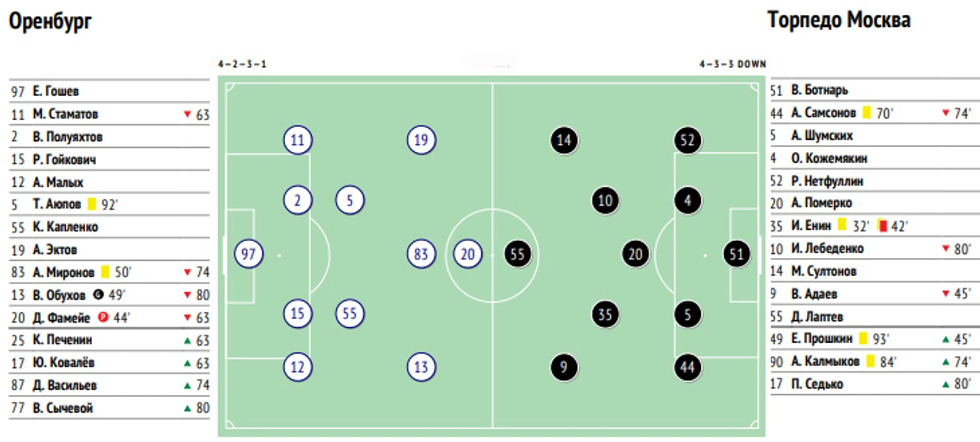The height and width of the screenshot is (442, 980).
Task: Click the 4-2-3-1 formation label
Action: point(242,64)
